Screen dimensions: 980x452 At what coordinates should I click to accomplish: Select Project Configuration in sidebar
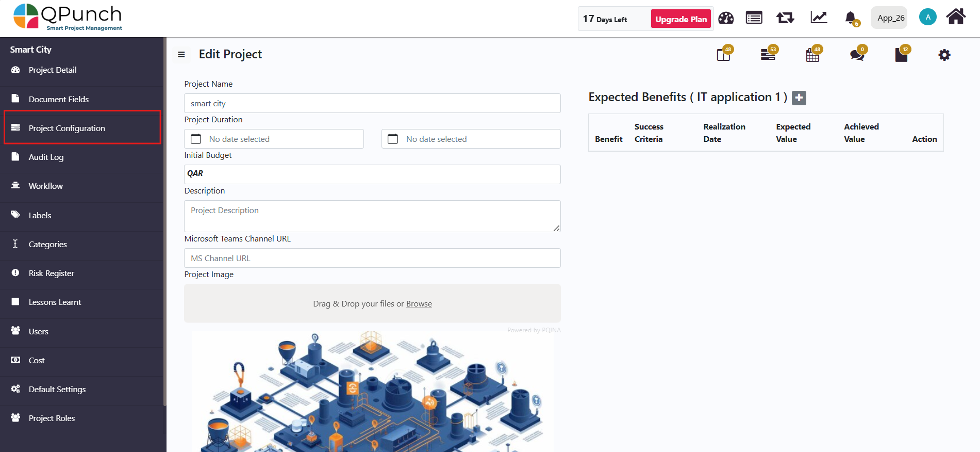67,128
